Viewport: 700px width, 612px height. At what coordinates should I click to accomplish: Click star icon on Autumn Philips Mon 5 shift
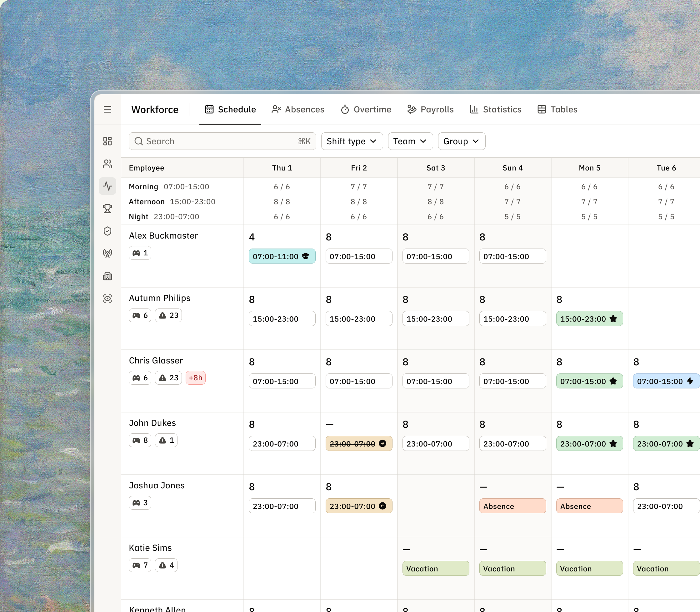613,318
